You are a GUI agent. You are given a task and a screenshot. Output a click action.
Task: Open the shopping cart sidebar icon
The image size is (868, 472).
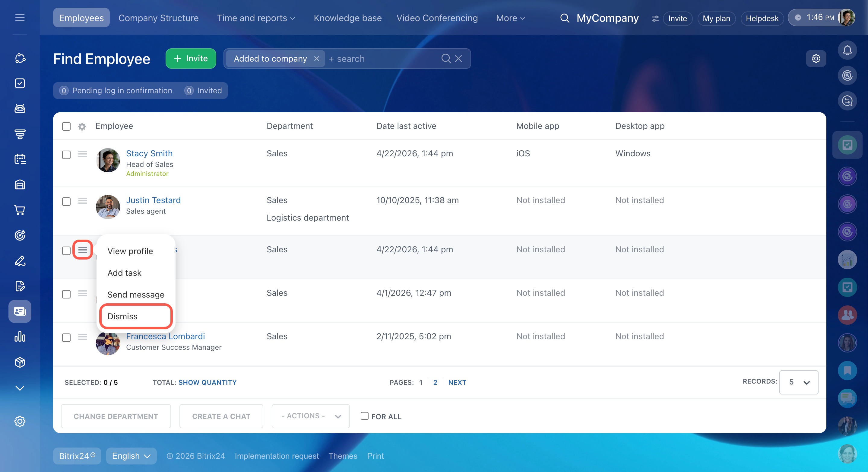(20, 210)
